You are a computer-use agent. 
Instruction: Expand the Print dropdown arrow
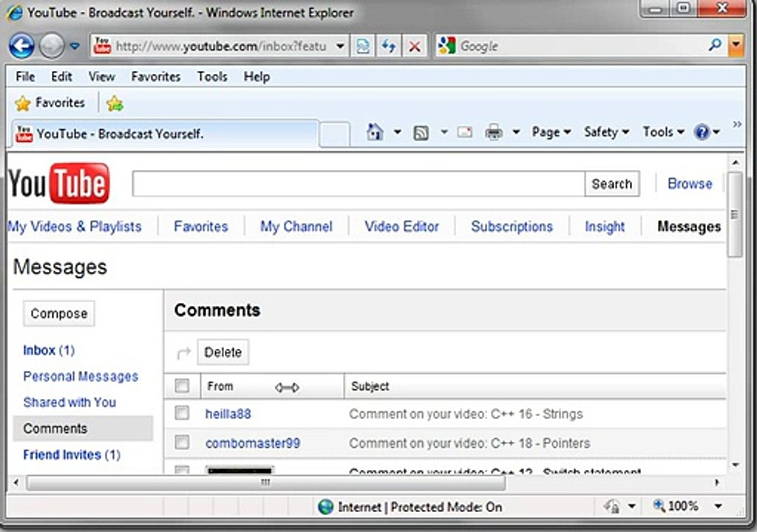[515, 132]
